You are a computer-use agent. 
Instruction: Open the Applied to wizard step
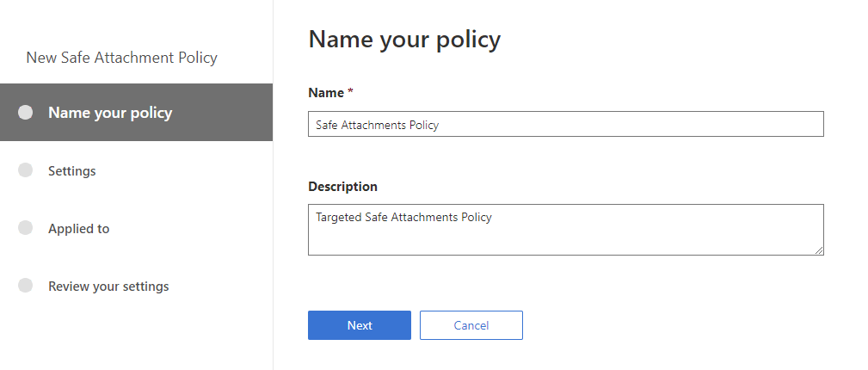pos(78,229)
